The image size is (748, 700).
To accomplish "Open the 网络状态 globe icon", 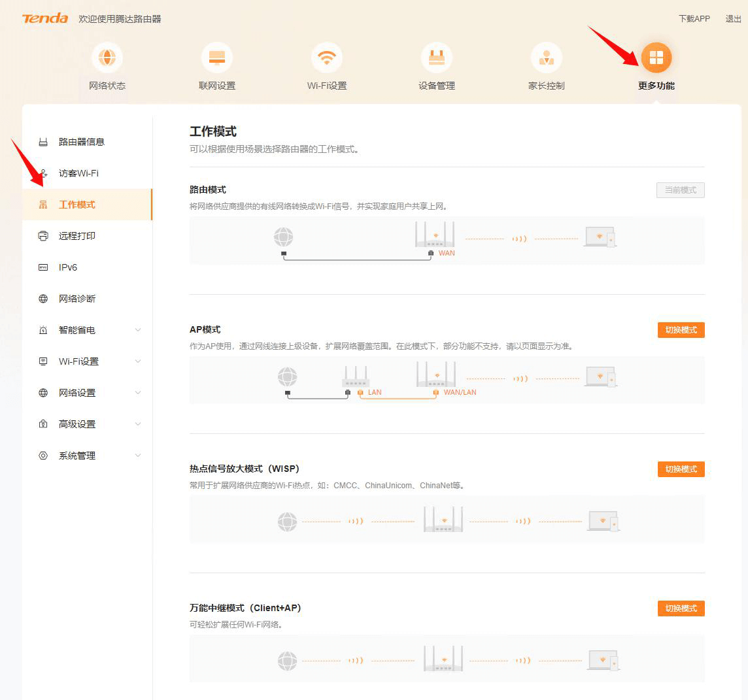I will (107, 58).
